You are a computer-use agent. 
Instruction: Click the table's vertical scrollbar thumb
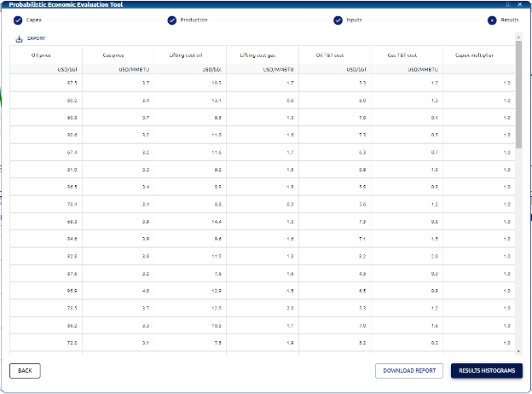pyautogui.click(x=519, y=94)
